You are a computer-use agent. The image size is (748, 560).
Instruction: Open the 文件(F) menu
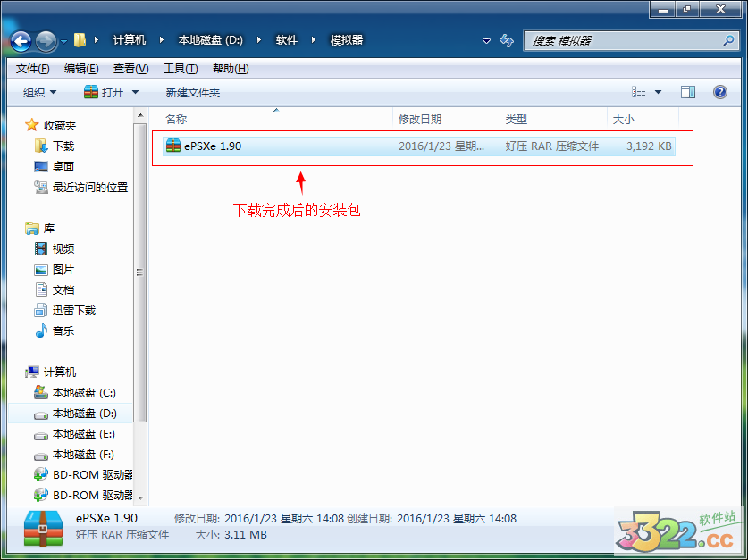[32, 69]
